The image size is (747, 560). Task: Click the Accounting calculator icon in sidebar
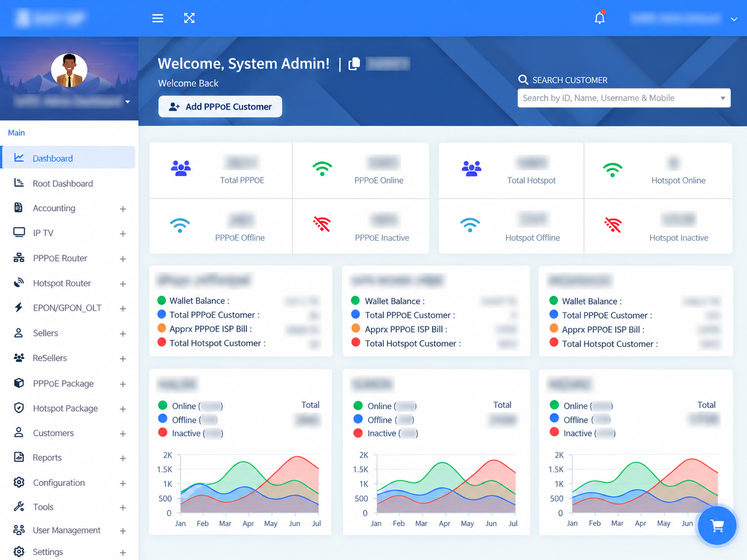[19, 208]
